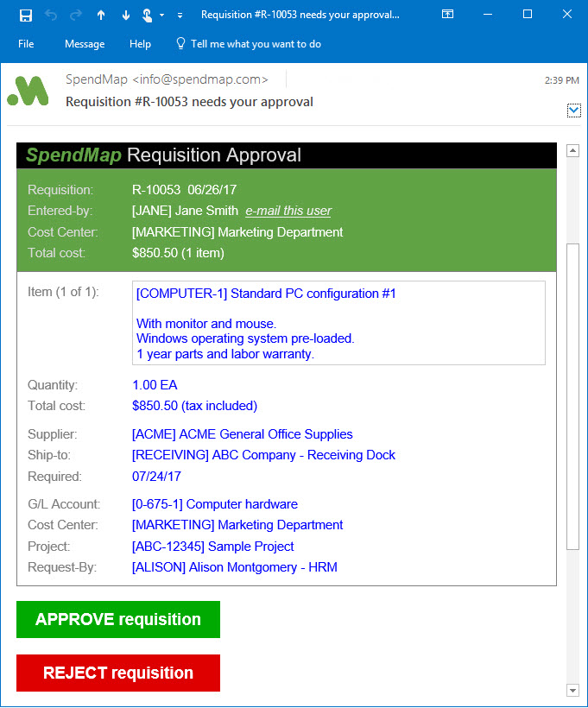Open the Ribbon Display Options button

[447, 15]
